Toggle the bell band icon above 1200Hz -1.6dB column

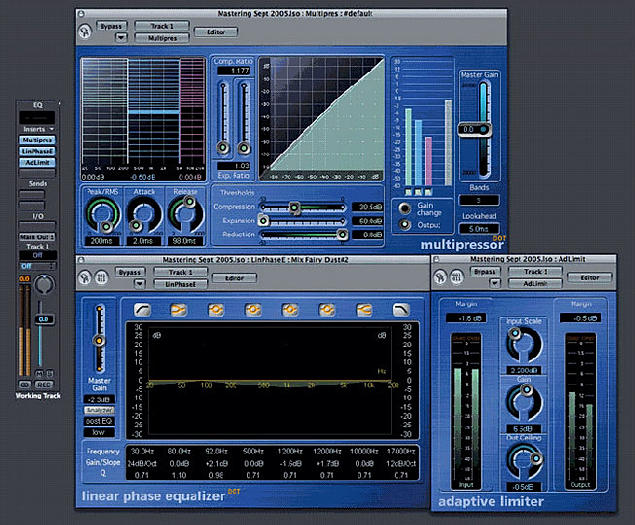290,310
